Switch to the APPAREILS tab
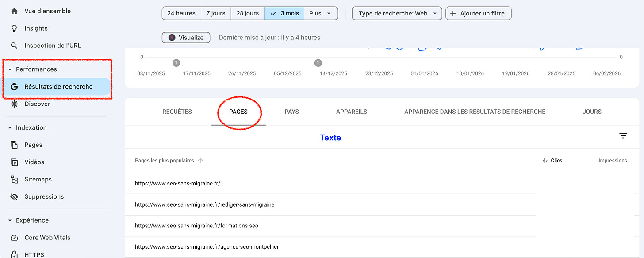 click(352, 112)
